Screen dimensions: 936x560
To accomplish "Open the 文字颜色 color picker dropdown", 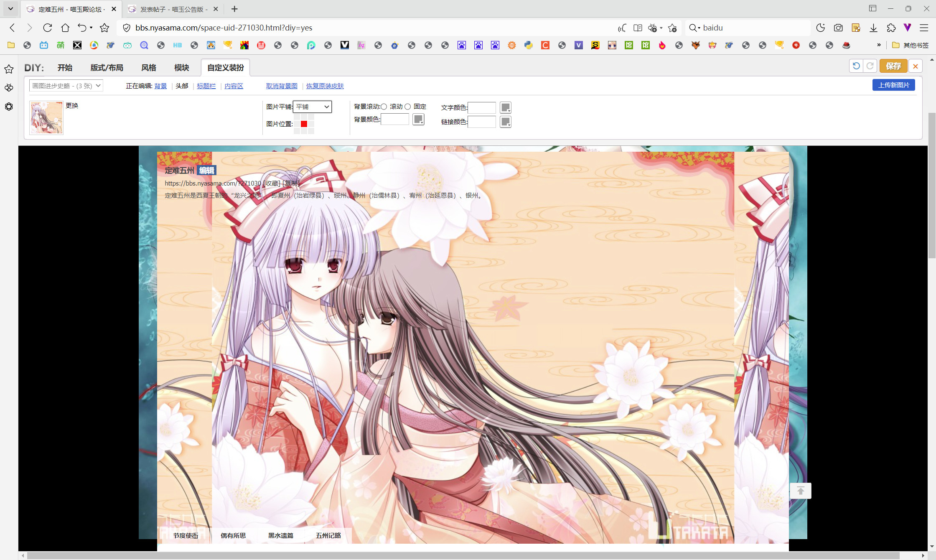I will tap(505, 107).
